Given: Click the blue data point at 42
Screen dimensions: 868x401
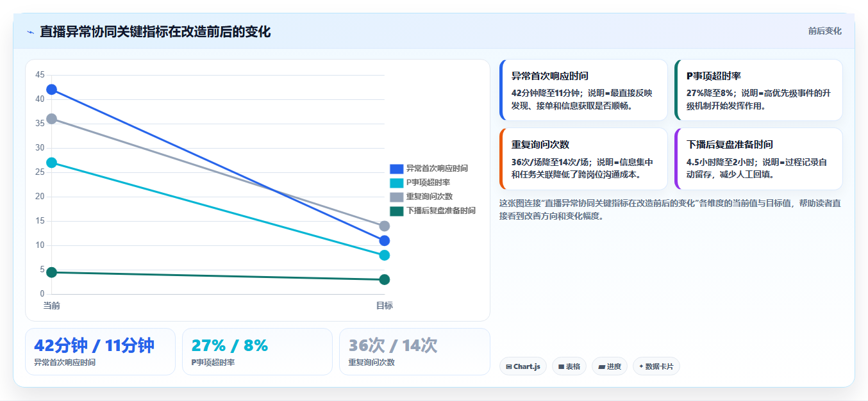Looking at the screenshot, I should tap(51, 90).
